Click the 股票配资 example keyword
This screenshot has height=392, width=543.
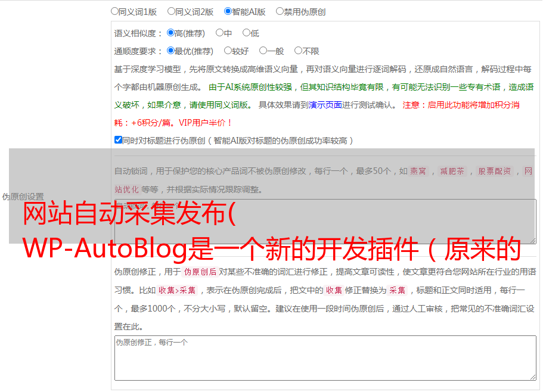pyautogui.click(x=494, y=171)
